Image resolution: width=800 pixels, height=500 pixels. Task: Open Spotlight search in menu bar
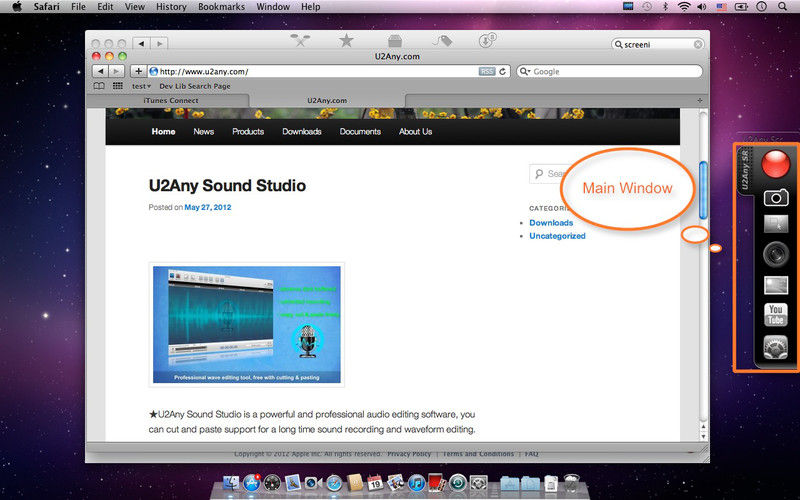pos(782,7)
